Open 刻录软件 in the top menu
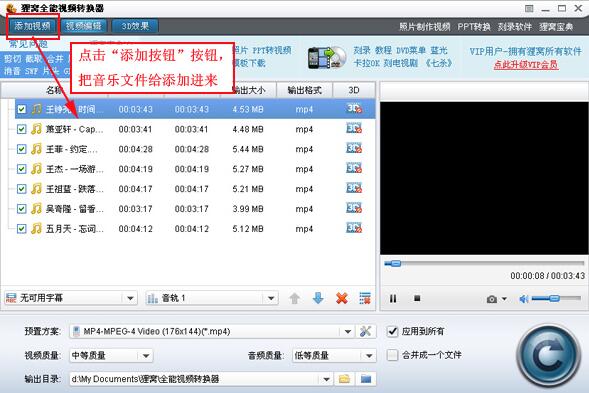The height and width of the screenshot is (393, 589). click(x=515, y=27)
